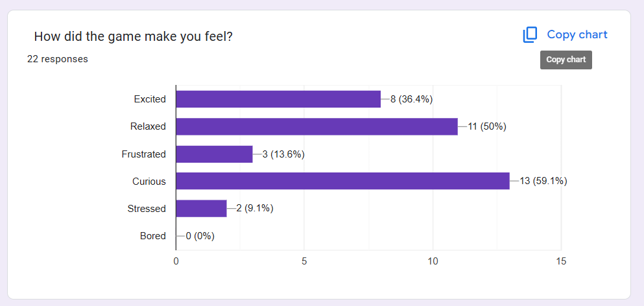The width and height of the screenshot is (644, 306).
Task: Click the 'Stressed' axis label
Action: tap(147, 209)
